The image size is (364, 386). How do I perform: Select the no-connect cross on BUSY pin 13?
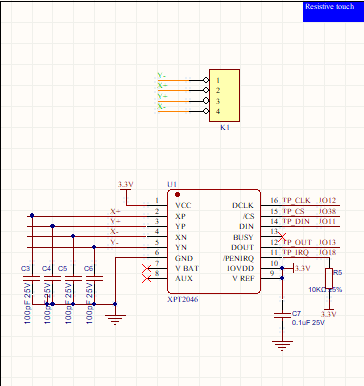coord(282,237)
